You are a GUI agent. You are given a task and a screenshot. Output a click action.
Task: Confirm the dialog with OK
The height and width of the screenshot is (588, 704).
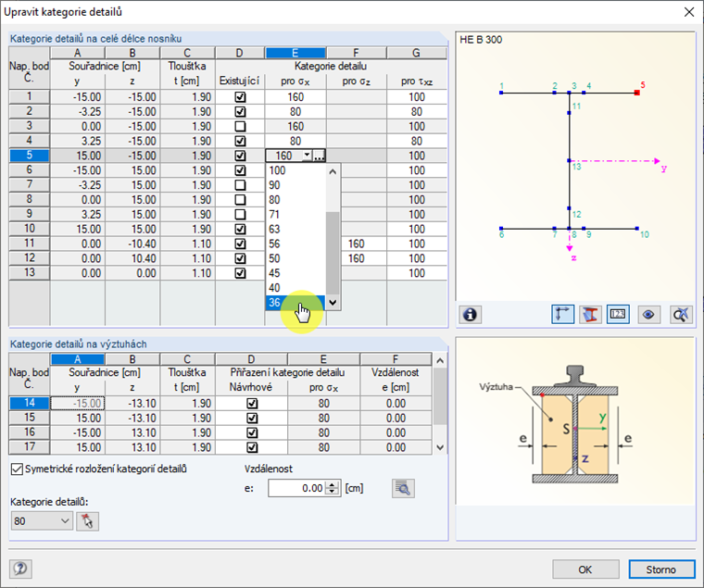pyautogui.click(x=585, y=569)
